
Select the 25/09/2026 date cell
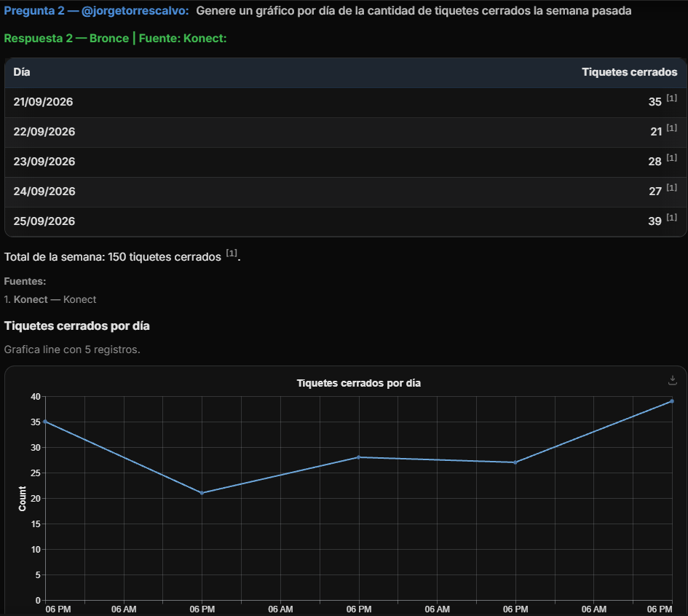click(44, 221)
